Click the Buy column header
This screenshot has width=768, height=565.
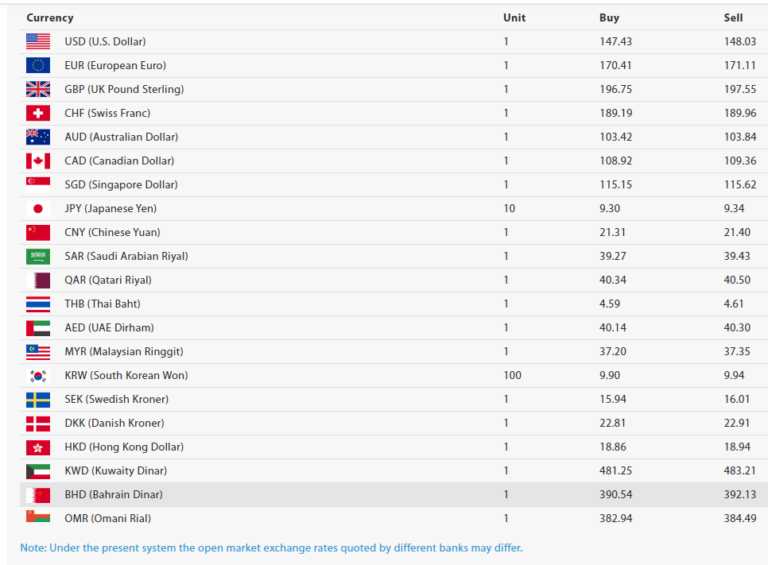609,18
